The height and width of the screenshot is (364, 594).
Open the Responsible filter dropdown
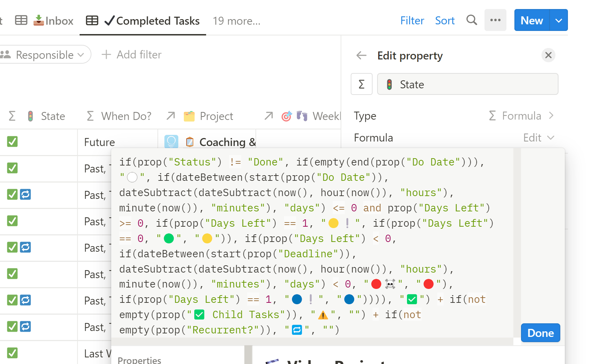(44, 55)
